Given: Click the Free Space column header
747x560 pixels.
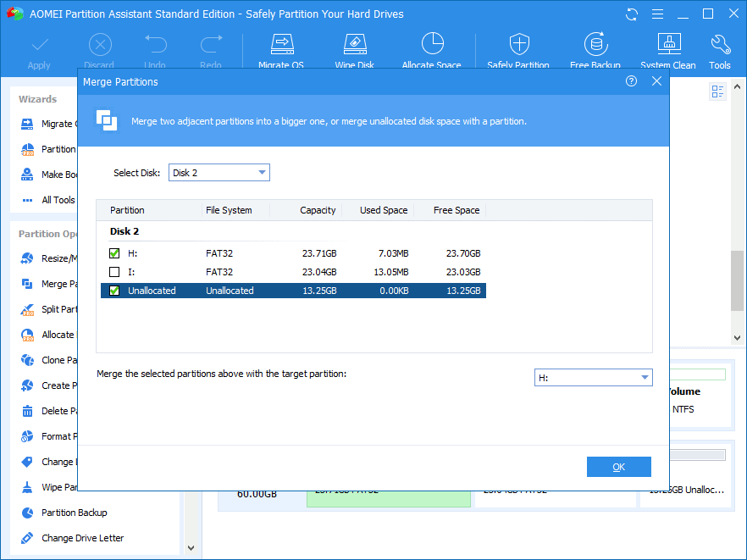Looking at the screenshot, I should (x=456, y=210).
